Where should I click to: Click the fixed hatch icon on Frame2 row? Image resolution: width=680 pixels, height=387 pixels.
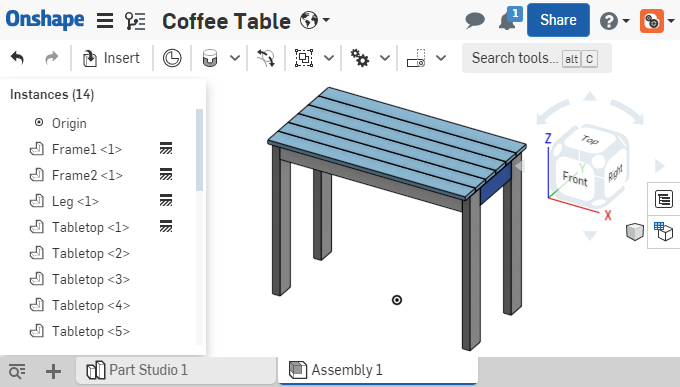tap(166, 174)
